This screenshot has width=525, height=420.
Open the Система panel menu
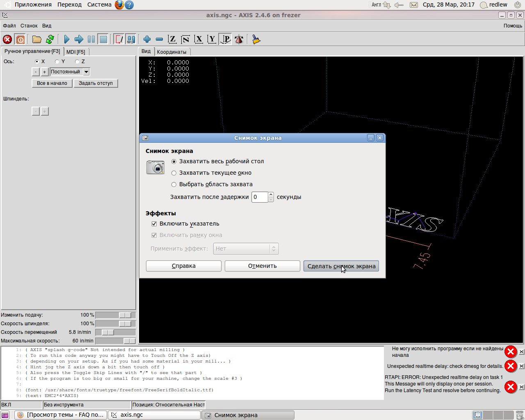(99, 5)
